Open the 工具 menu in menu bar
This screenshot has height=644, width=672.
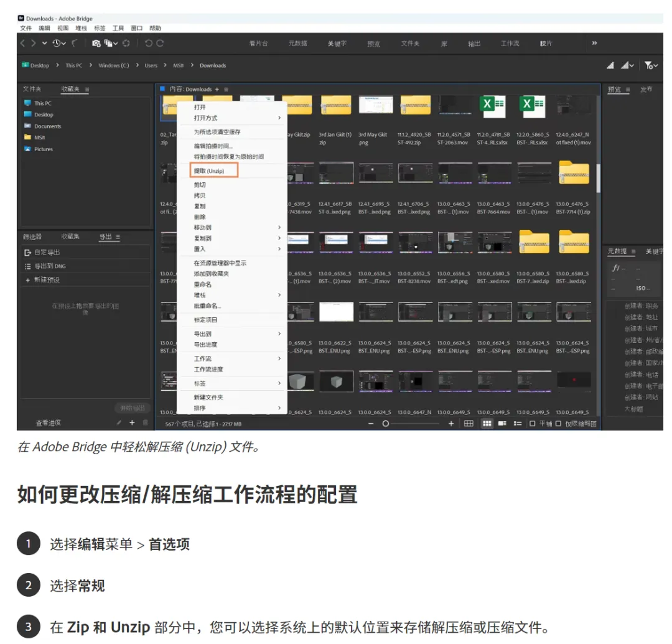pyautogui.click(x=118, y=28)
